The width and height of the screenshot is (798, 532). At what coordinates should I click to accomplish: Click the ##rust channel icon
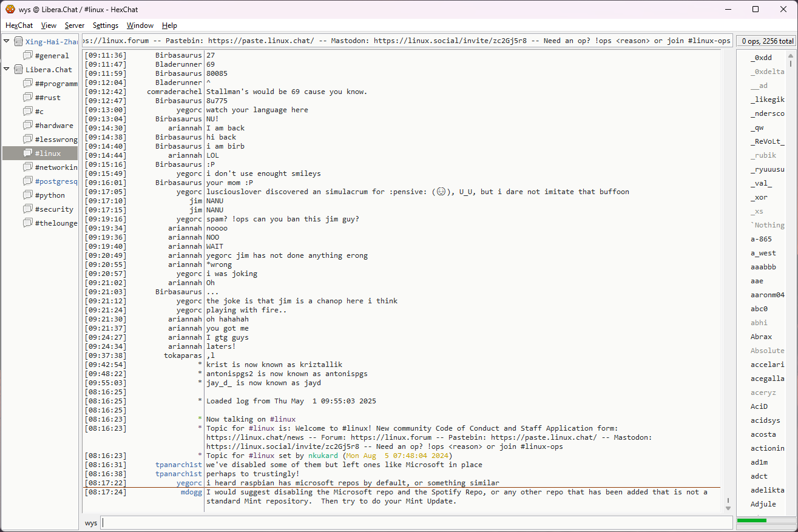click(28, 98)
